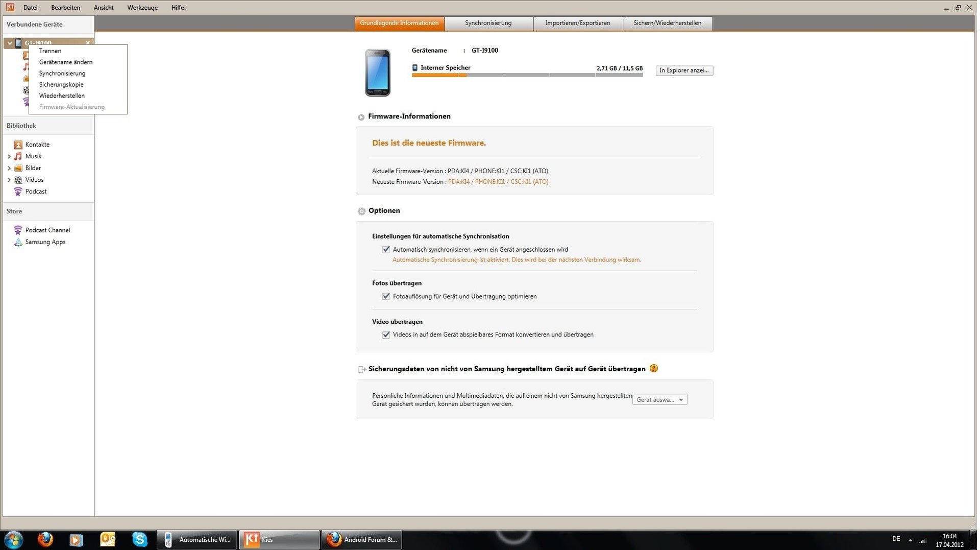This screenshot has width=980, height=550.
Task: Open Firefox from the taskbar pin
Action: pos(45,540)
